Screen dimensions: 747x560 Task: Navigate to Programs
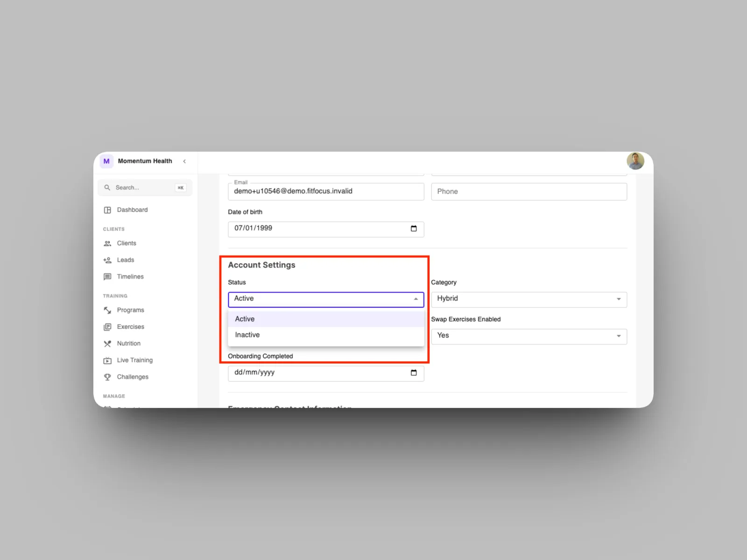(x=130, y=310)
